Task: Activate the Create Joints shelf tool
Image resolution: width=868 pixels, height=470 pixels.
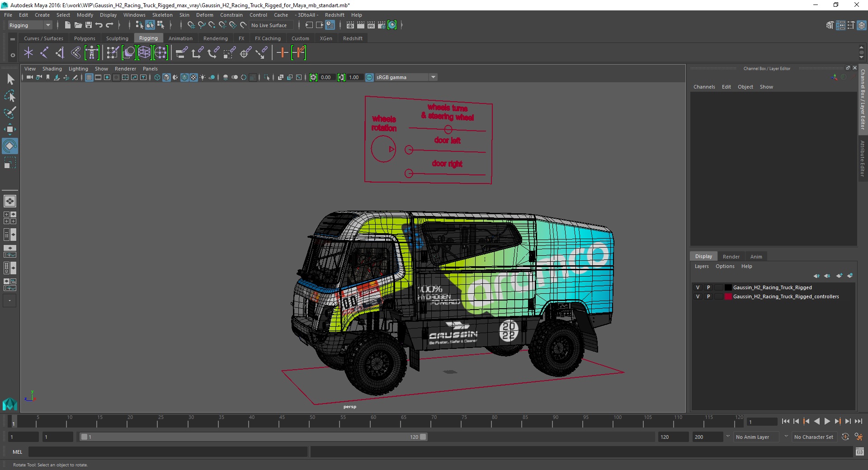Action: pyautogui.click(x=44, y=53)
